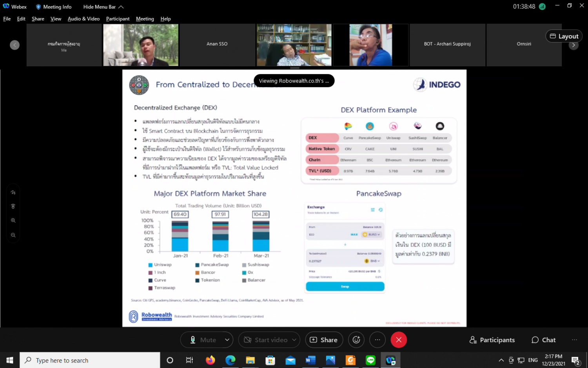Select Anan SSO participant tile
Screen dimensions: 588x368
(x=217, y=45)
